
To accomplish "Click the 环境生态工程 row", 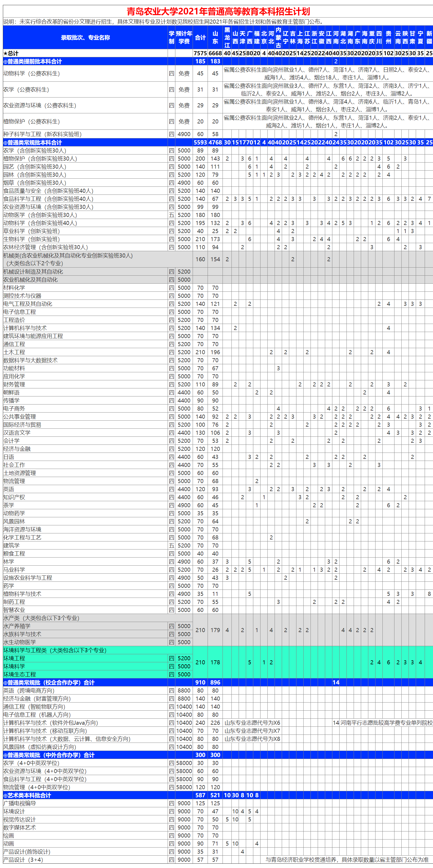I will point(98,674).
